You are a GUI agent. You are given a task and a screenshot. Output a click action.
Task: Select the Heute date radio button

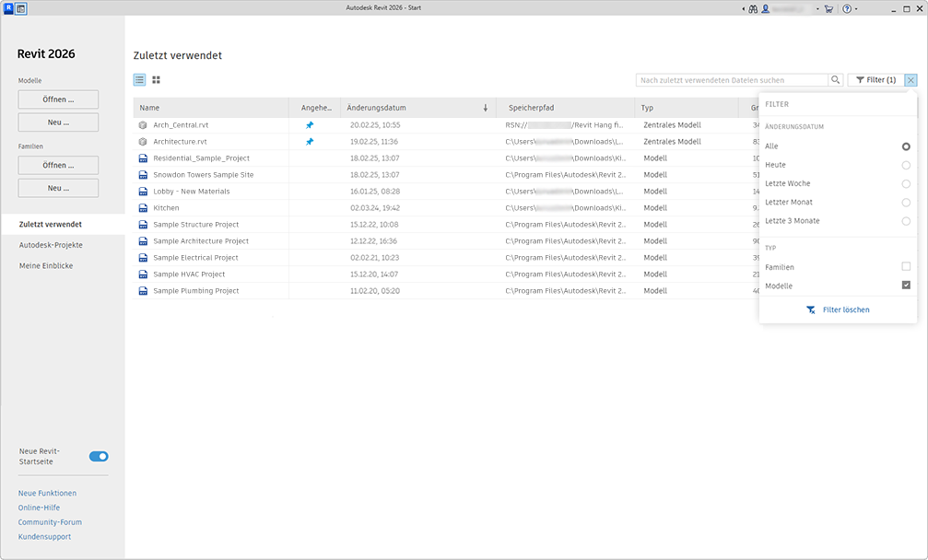point(906,166)
